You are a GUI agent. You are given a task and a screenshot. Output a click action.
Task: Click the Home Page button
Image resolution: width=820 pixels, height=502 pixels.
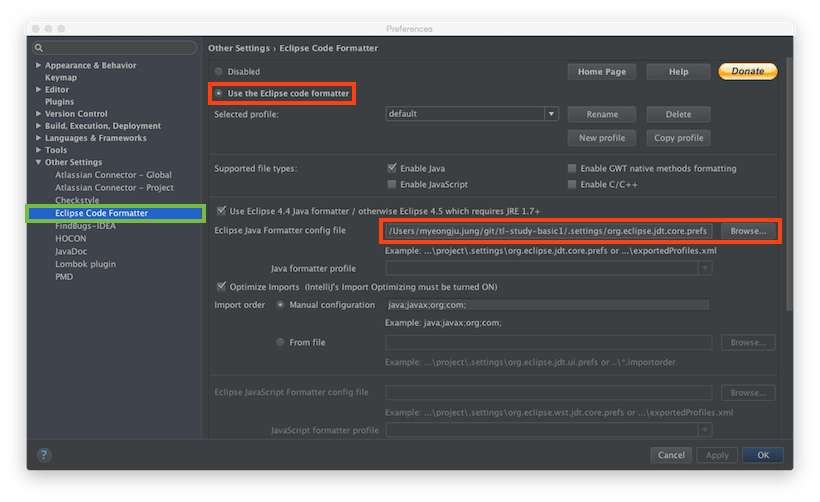[601, 72]
